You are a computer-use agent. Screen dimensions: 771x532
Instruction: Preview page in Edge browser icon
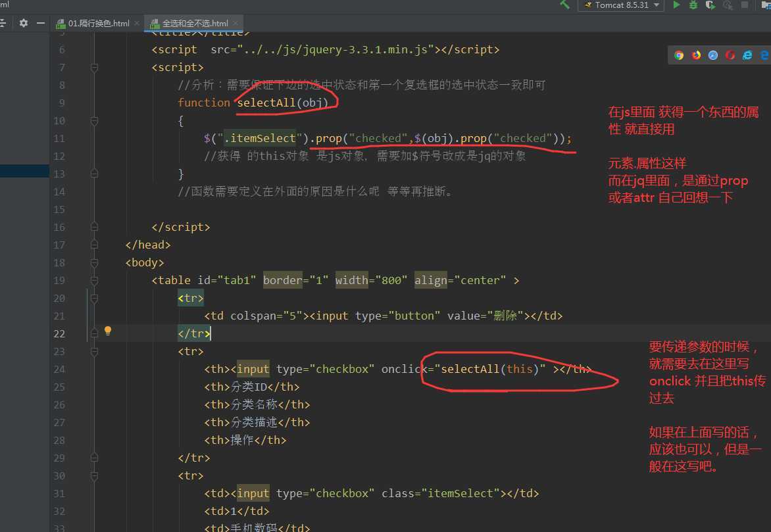point(764,55)
